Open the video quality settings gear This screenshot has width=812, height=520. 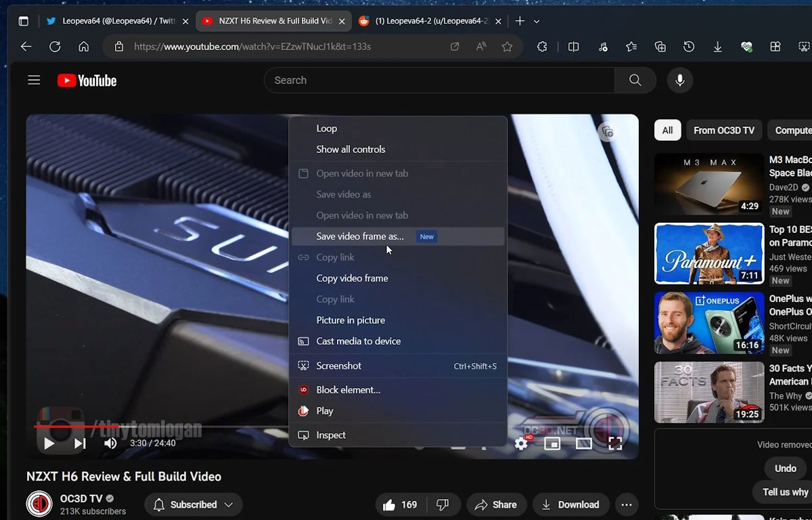pos(521,443)
